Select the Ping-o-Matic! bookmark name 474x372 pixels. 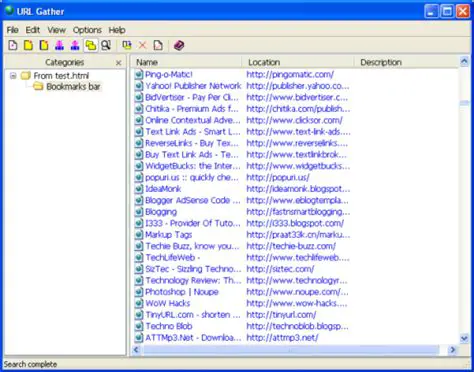coord(169,74)
